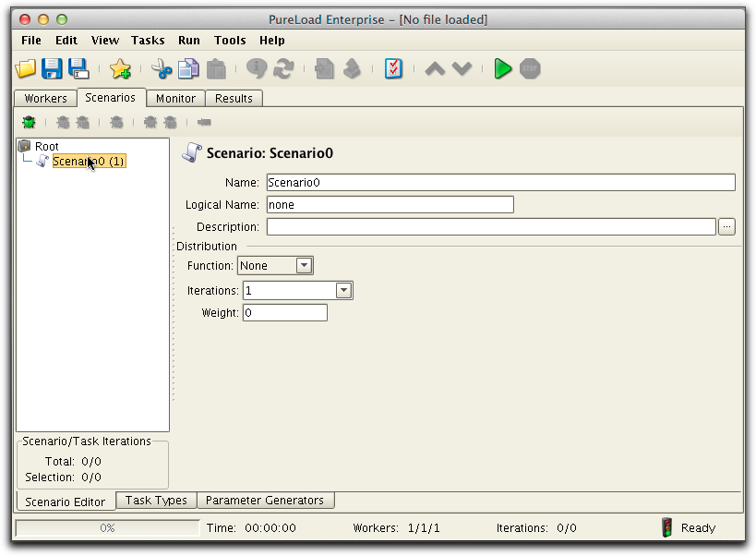Select Scenario0 (1) in tree
The height and width of the screenshot is (556, 756).
pyautogui.click(x=89, y=161)
